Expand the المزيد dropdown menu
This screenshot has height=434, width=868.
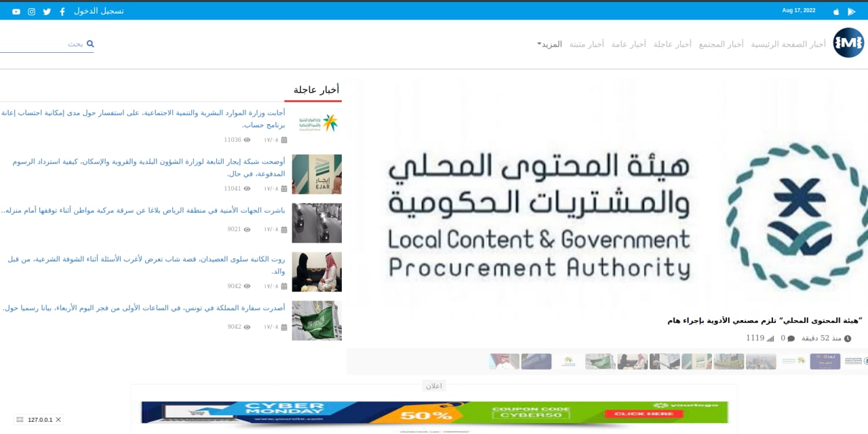click(x=549, y=44)
